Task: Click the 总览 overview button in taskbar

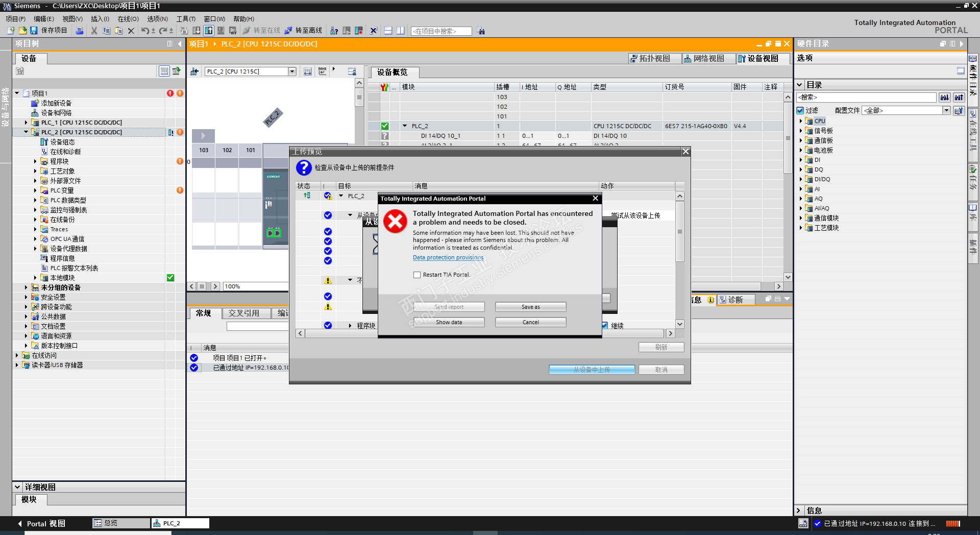Action: 121,523
